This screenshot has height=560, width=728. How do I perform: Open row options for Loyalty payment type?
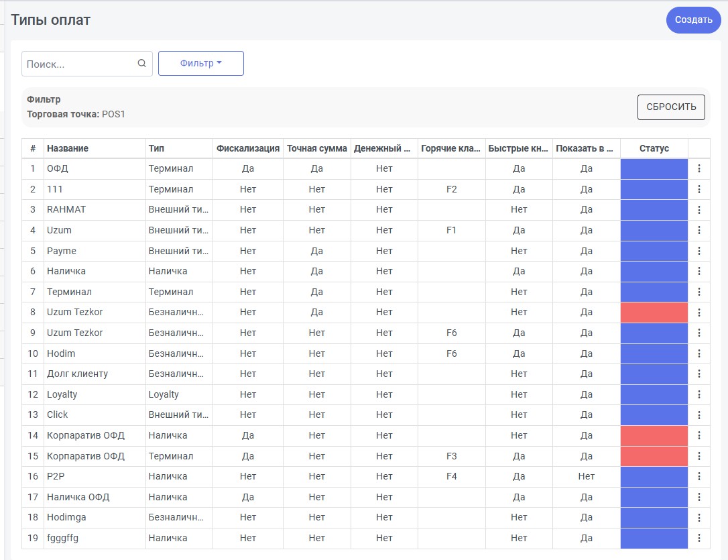coord(699,395)
